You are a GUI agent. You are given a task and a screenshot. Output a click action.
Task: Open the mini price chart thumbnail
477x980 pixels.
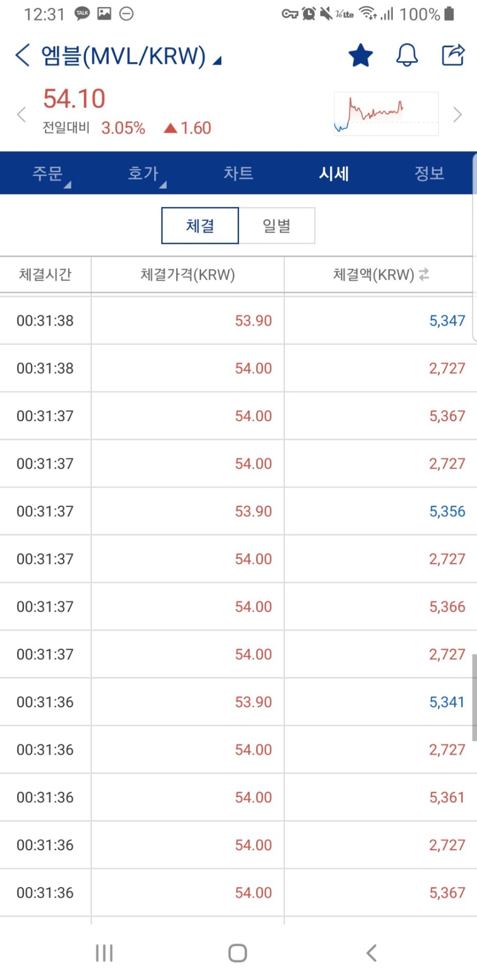pyautogui.click(x=386, y=114)
